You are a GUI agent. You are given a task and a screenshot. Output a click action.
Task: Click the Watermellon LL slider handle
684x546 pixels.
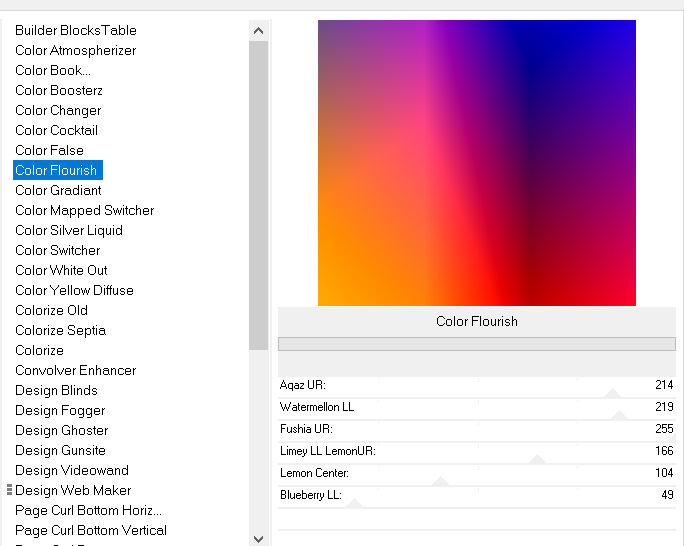coord(619,415)
